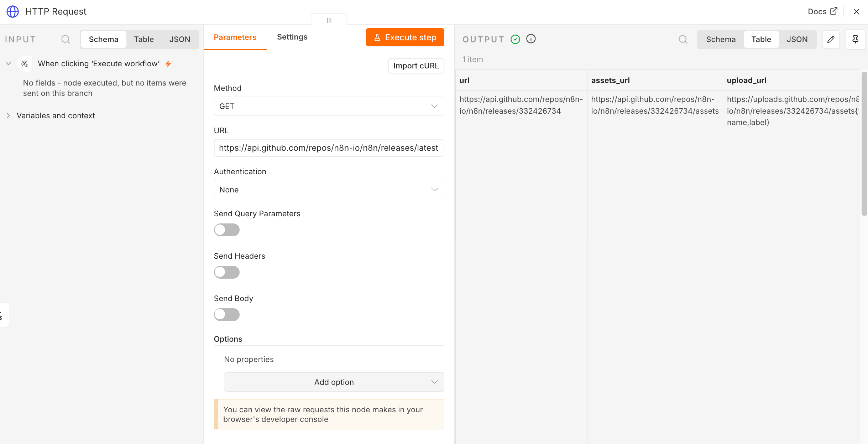Select output Schema view
Image resolution: width=868 pixels, height=444 pixels.
click(721, 39)
